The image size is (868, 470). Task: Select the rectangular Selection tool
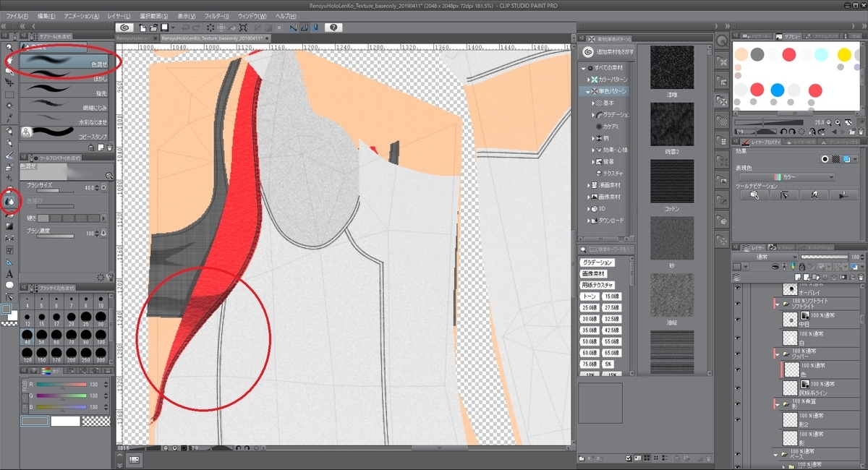coord(9,95)
